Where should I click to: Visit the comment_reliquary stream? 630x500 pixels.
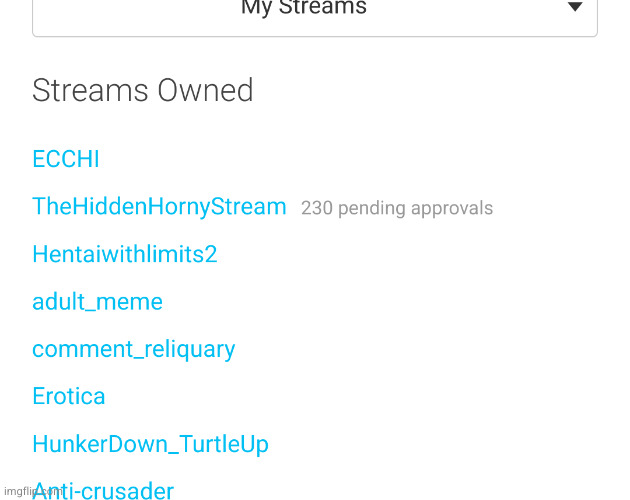click(134, 349)
